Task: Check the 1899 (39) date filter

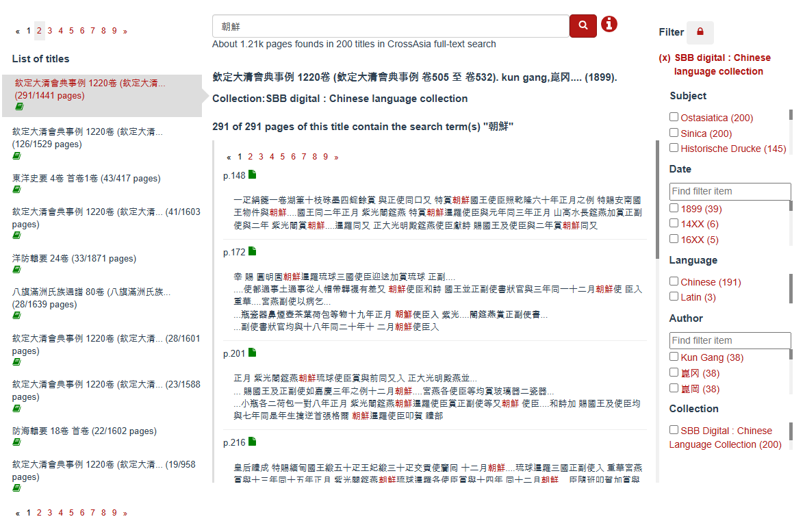Action: [x=674, y=208]
